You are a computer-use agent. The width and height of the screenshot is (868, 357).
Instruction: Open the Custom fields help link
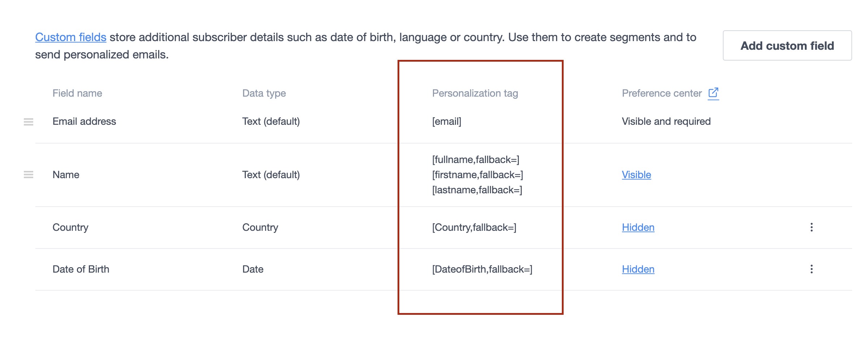(x=70, y=37)
